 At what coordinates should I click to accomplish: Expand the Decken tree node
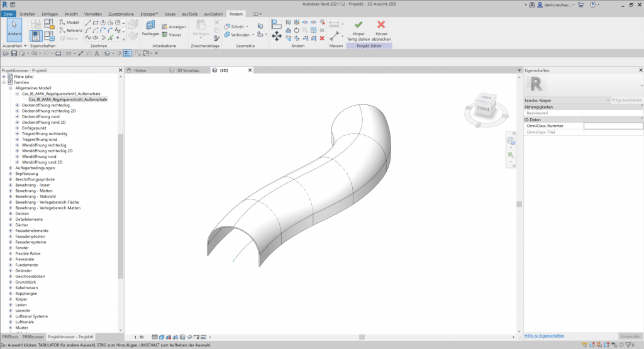(11, 213)
